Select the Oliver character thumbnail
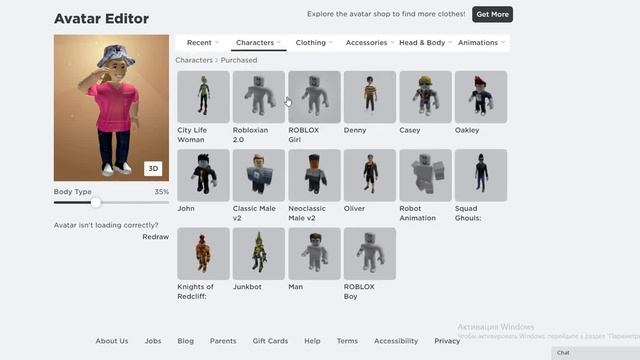 (x=370, y=175)
